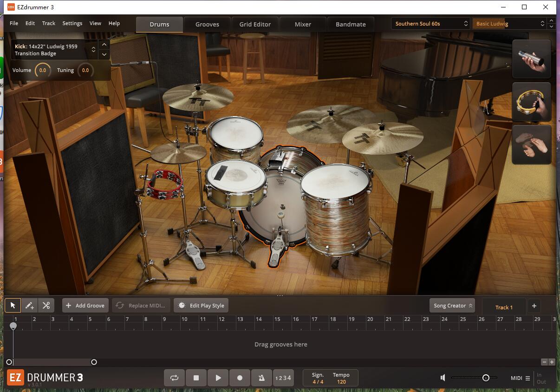Switch to the Grid Editor tab
This screenshot has height=392, width=560.
click(255, 24)
